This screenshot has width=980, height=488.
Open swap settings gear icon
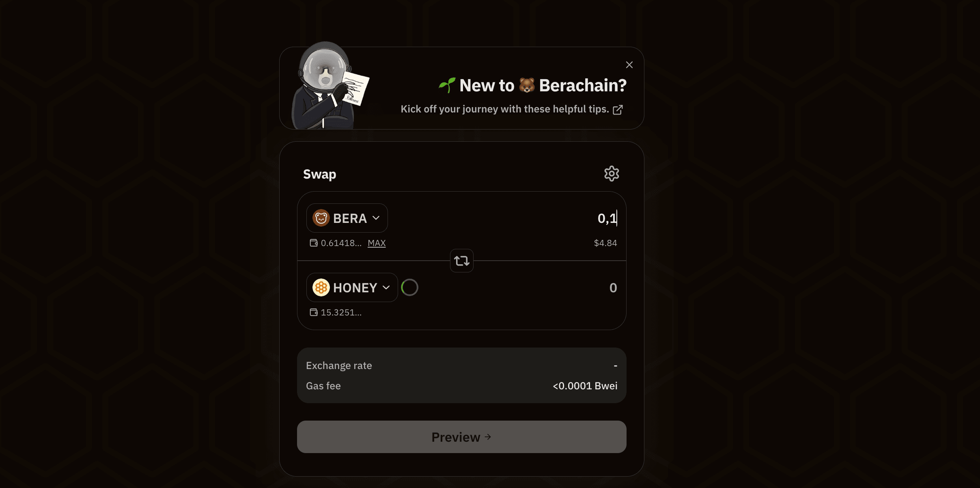coord(611,174)
